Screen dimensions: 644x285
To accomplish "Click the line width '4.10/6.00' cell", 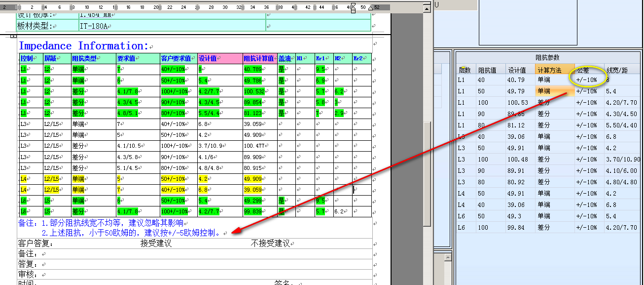I will tap(622, 171).
